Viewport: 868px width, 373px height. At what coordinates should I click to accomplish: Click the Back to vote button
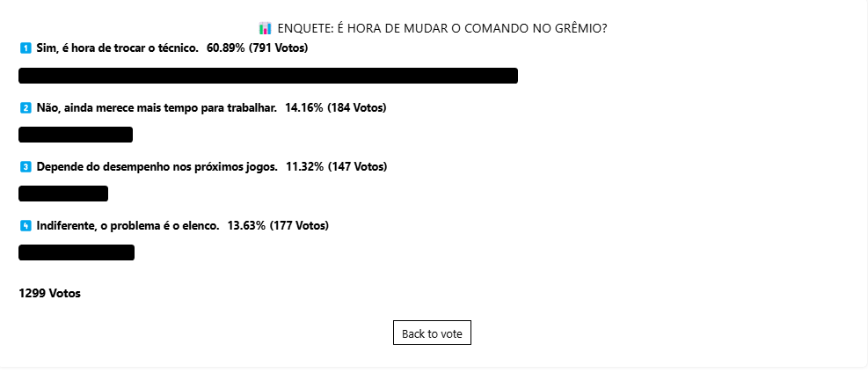[432, 333]
